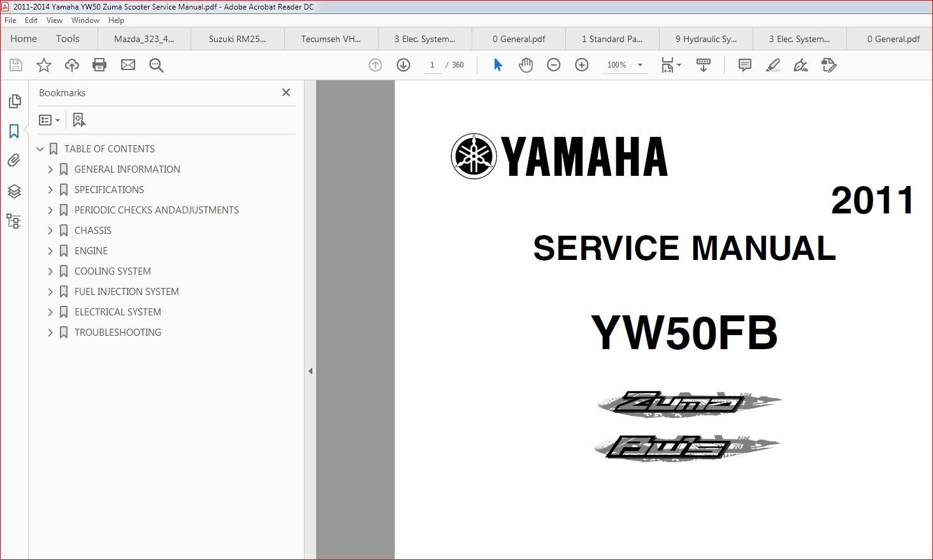Open zoom level 100% dropdown

point(640,65)
